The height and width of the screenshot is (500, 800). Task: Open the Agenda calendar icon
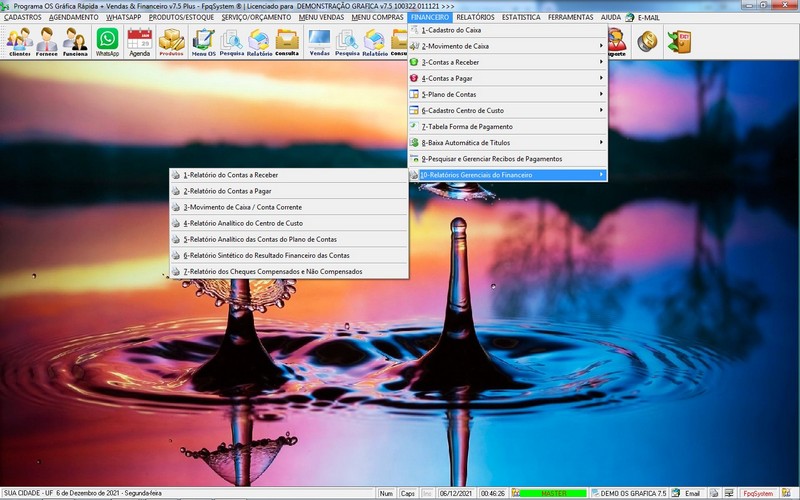point(139,41)
